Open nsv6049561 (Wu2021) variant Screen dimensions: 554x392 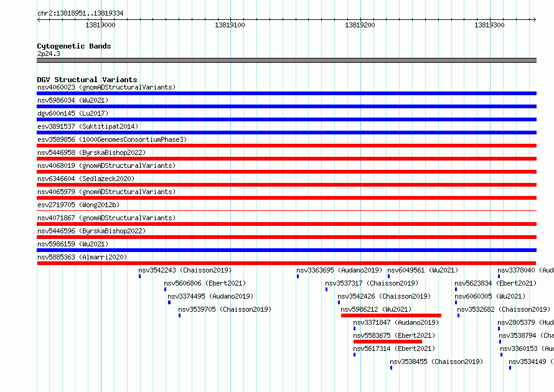(x=423, y=270)
